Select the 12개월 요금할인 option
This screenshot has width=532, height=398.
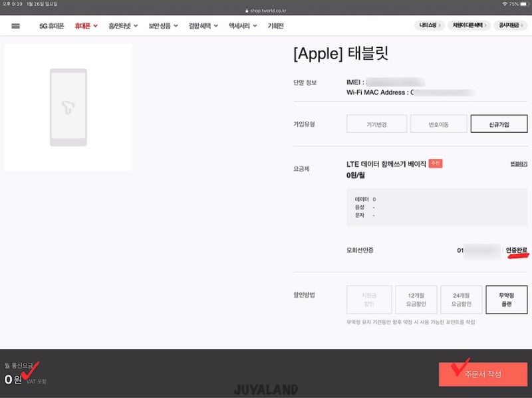click(x=416, y=300)
